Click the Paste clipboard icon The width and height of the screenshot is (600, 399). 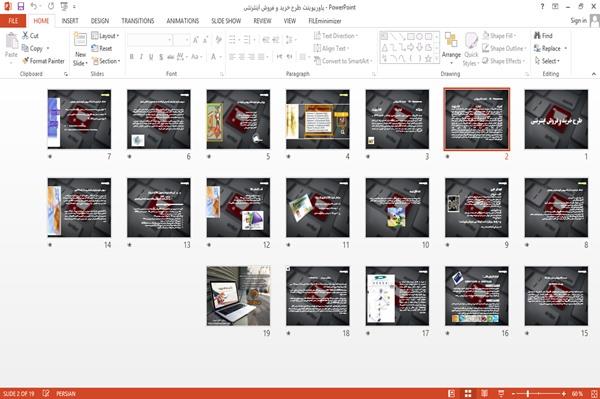tap(11, 40)
